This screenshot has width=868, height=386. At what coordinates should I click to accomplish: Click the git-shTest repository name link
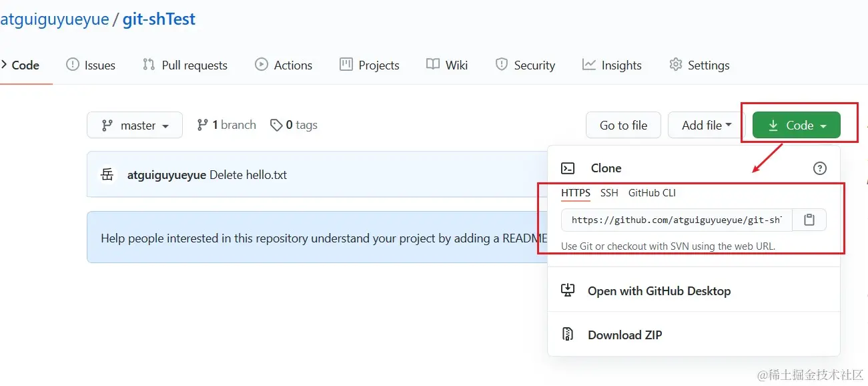tap(159, 19)
